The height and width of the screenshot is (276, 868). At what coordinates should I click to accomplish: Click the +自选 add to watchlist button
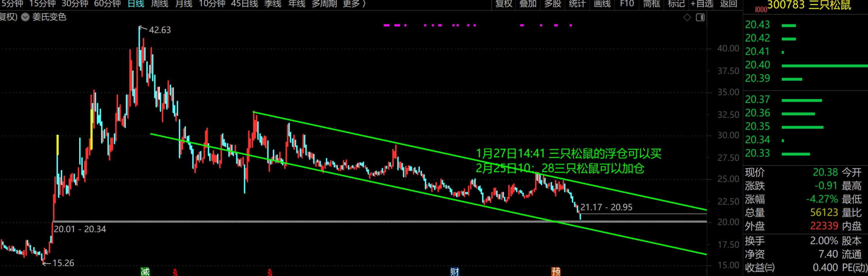coord(702,4)
